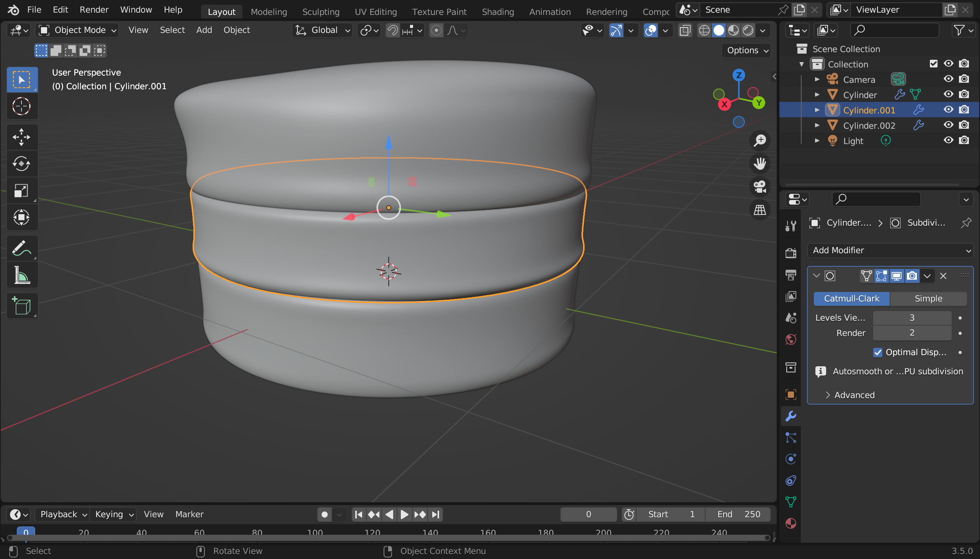Click the zoom viewport icon

759,141
